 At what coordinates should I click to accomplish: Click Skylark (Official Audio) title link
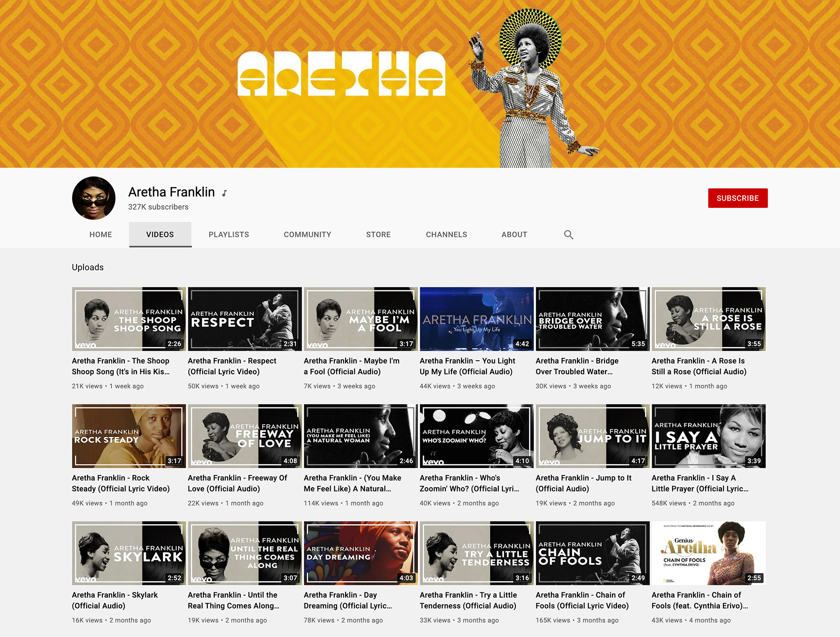click(x=115, y=600)
